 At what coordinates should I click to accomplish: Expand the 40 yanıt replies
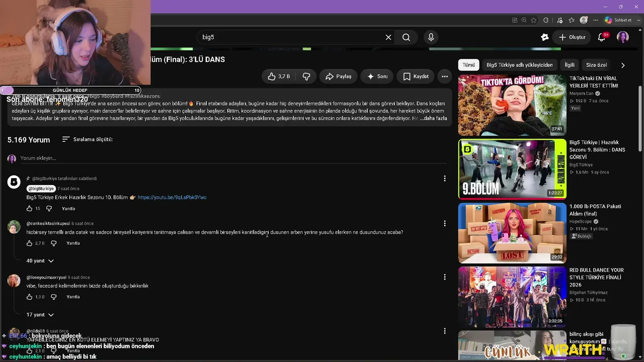(x=40, y=261)
